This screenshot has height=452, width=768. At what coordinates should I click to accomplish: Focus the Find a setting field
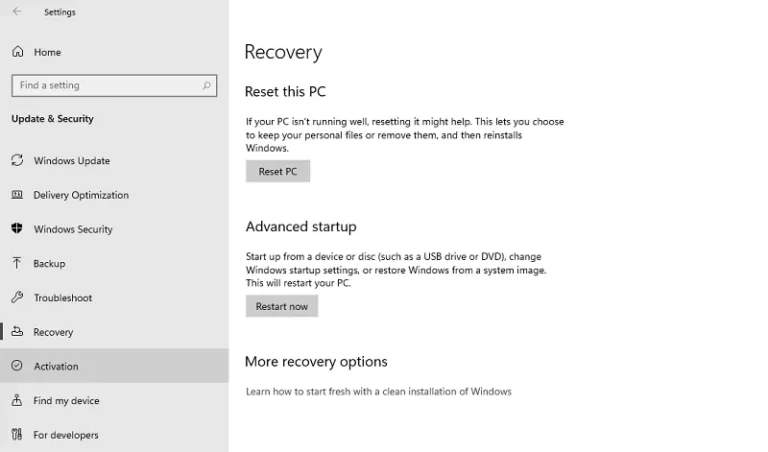114,85
